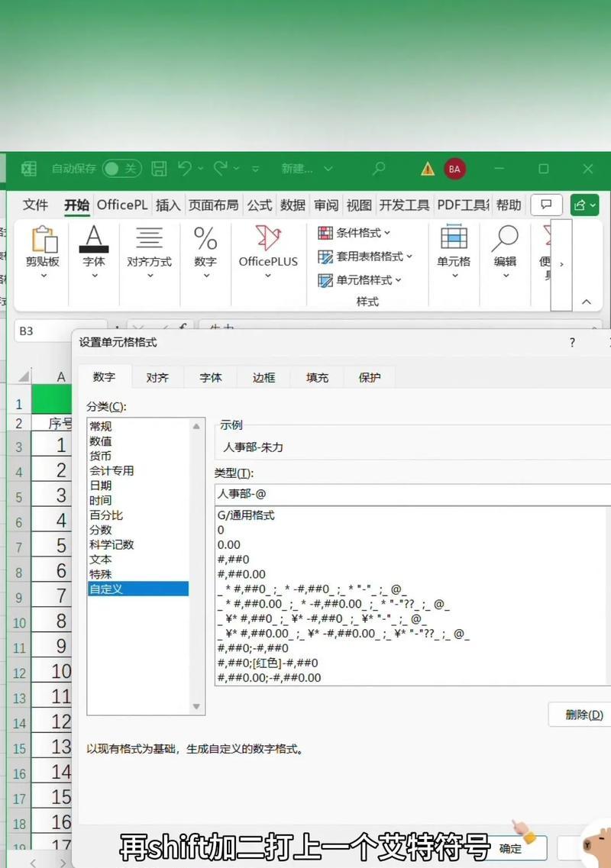Switch to the 保护 dialog tab

tap(370, 378)
